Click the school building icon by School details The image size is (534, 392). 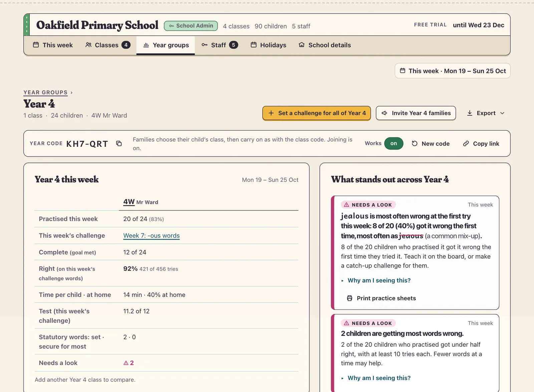(302, 45)
